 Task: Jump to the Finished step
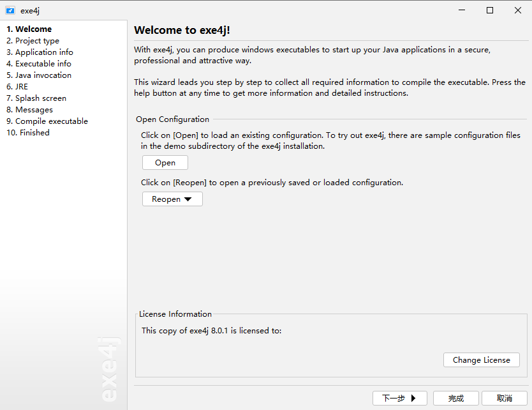tap(28, 133)
